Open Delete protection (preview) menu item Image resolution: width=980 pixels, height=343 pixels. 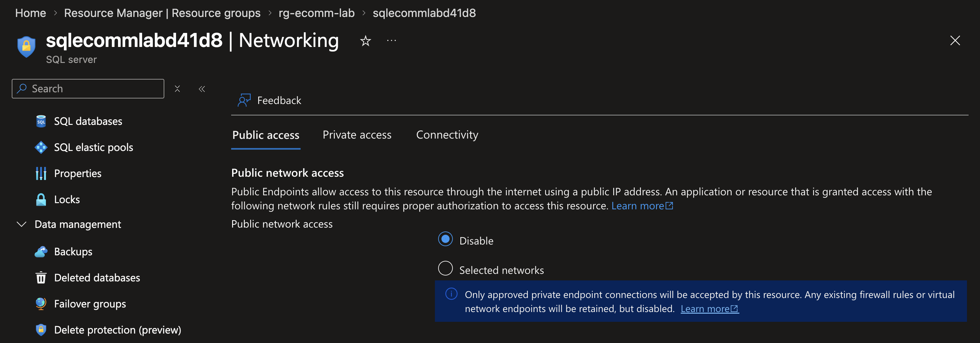[x=118, y=330]
